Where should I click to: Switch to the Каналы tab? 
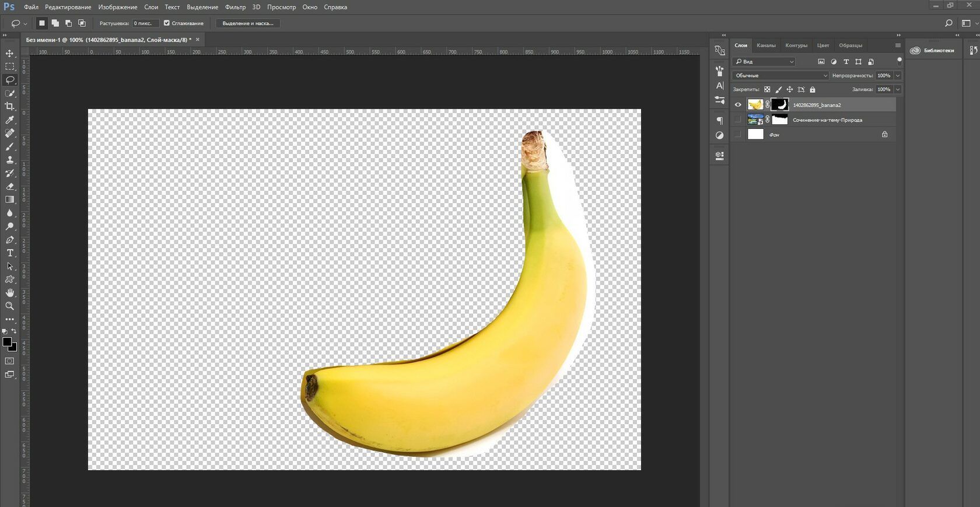tap(766, 45)
